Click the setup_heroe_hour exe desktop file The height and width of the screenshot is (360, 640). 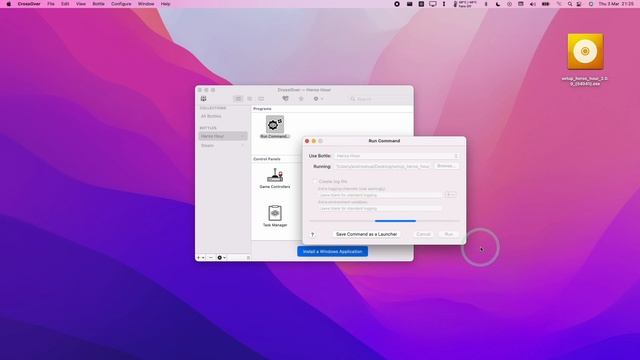point(585,52)
